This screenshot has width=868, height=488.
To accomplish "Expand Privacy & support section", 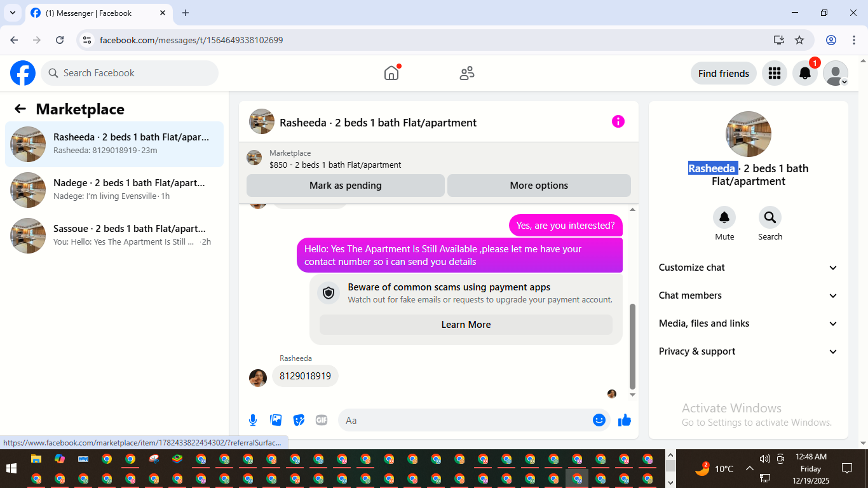I will tap(749, 351).
